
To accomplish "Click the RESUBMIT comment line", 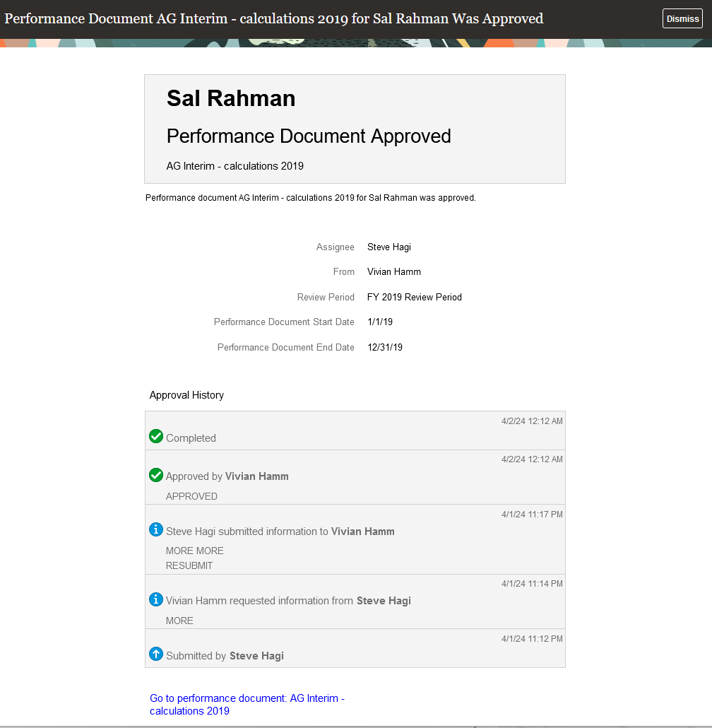I will pos(189,565).
